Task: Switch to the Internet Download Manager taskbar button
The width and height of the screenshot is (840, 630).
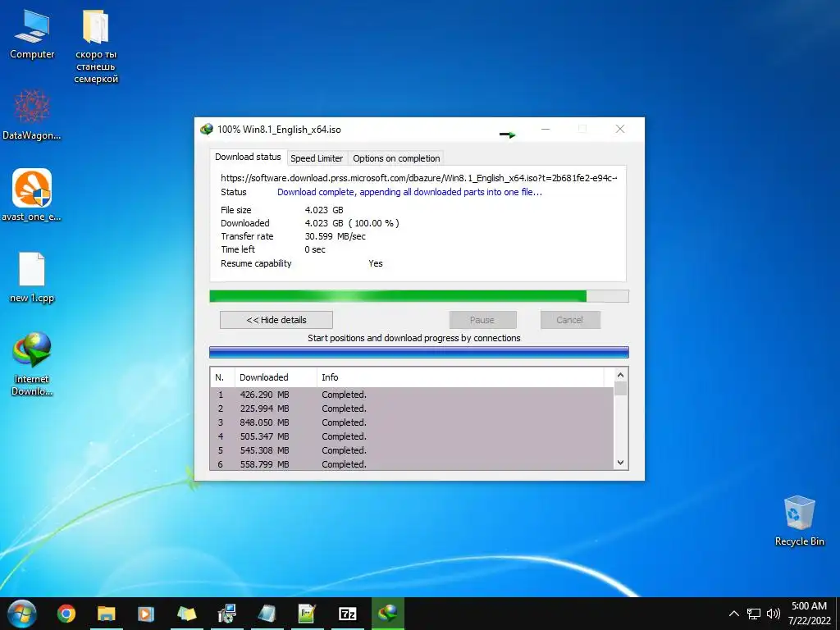Action: (388, 614)
